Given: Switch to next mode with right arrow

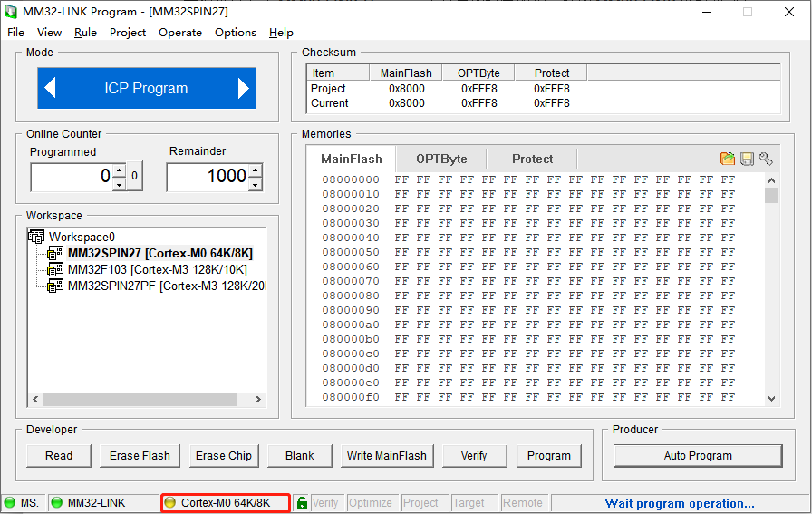Looking at the screenshot, I should pos(244,88).
